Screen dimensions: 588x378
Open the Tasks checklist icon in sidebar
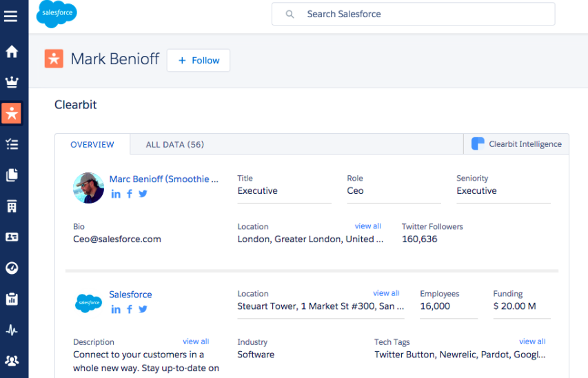click(12, 144)
